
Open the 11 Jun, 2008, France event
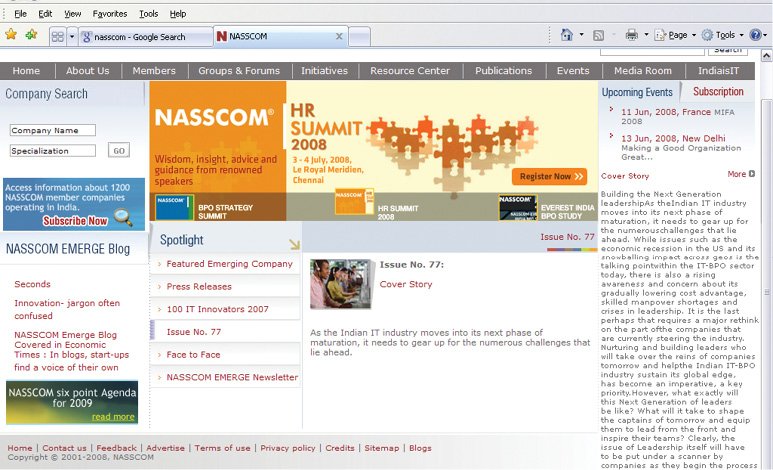pyautogui.click(x=666, y=112)
